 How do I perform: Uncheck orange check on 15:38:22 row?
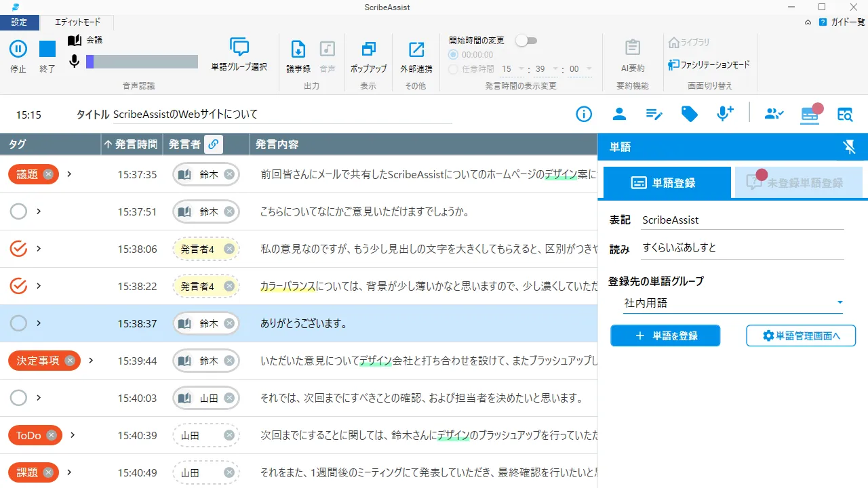(19, 286)
